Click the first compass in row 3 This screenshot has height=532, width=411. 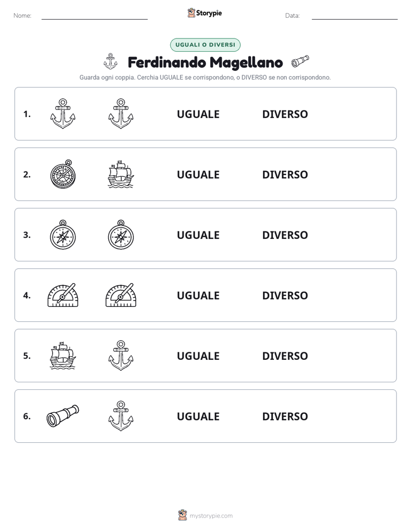(63, 235)
